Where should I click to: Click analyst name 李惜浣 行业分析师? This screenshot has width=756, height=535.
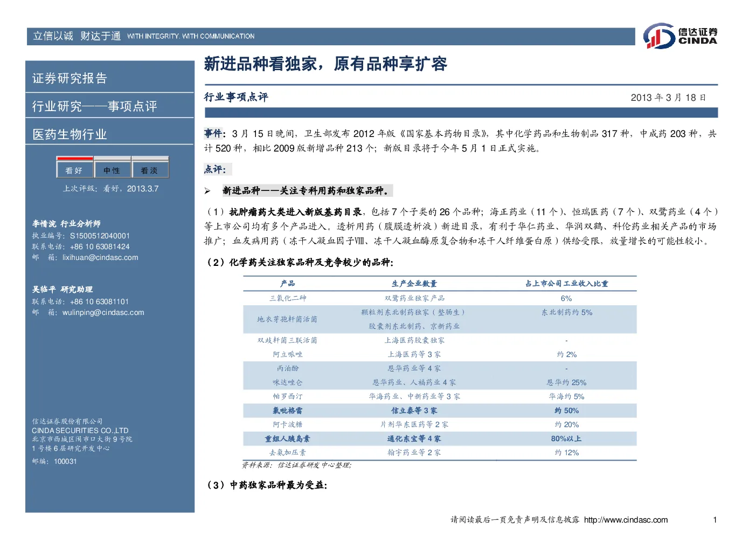click(66, 224)
